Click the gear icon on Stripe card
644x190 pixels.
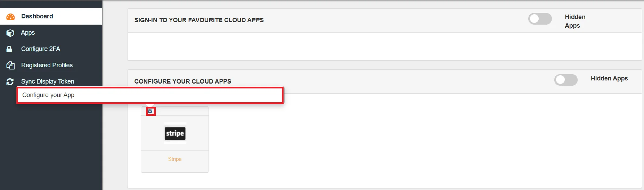click(x=150, y=111)
